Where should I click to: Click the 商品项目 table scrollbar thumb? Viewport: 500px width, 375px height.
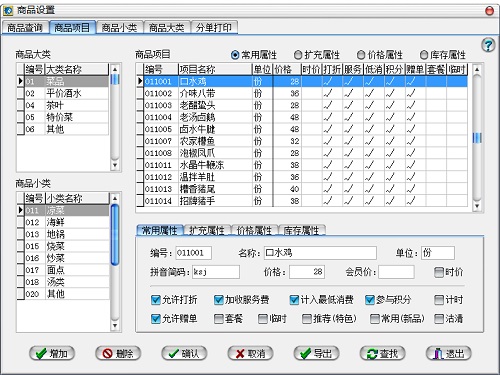[x=477, y=138]
